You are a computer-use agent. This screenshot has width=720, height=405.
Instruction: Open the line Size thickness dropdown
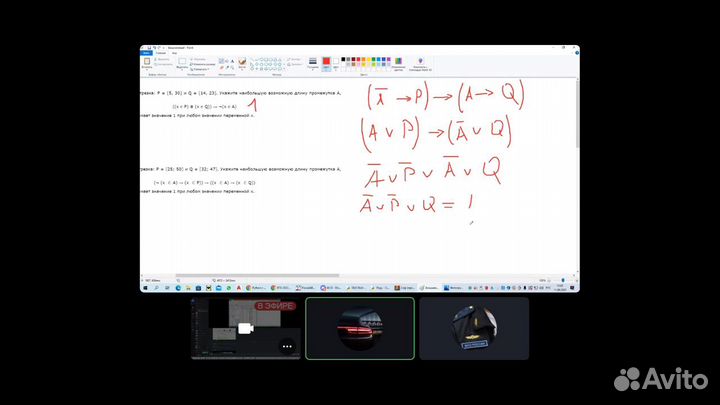(312, 64)
